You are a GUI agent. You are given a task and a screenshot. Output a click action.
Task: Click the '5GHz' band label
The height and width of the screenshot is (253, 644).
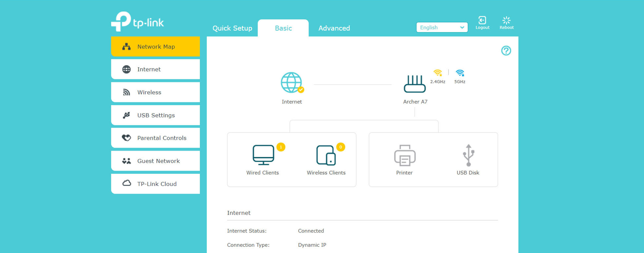460,82
